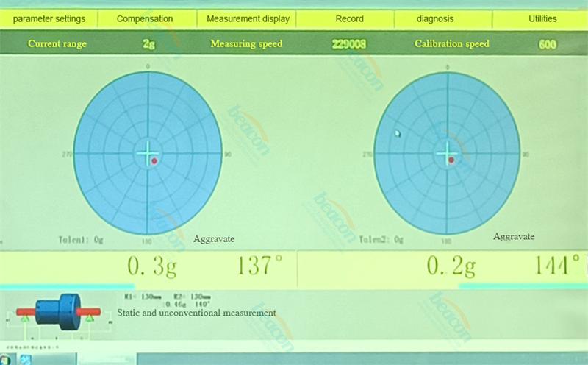Screen dimensions: 588x365
Task: Click the Static and unconventional measurement text
Action: (x=196, y=313)
